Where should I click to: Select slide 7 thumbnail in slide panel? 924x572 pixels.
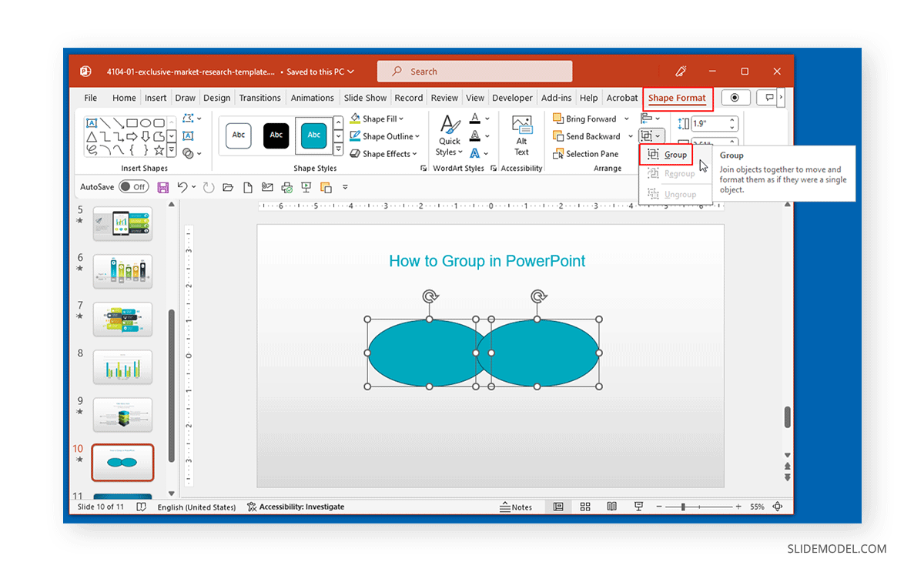(x=122, y=319)
